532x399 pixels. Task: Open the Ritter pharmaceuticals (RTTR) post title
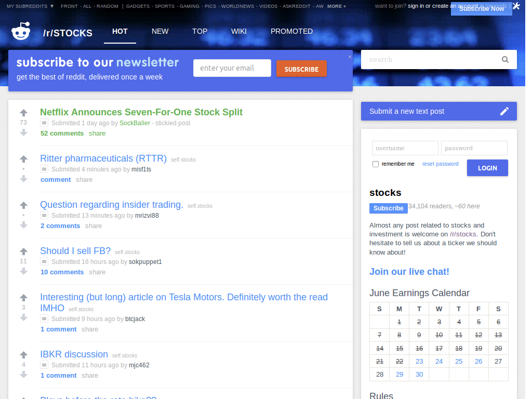tap(103, 158)
